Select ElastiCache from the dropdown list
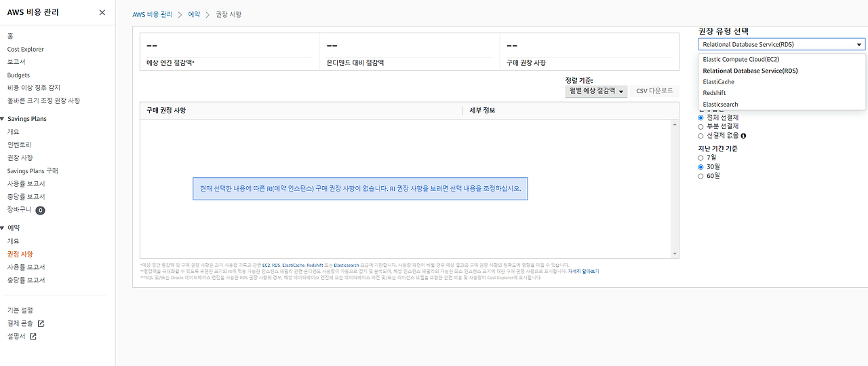The width and height of the screenshot is (868, 366). point(782,82)
